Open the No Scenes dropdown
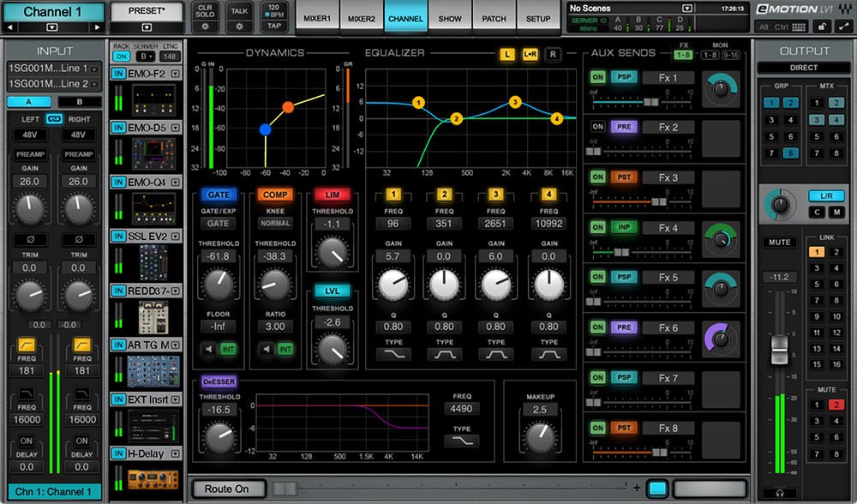857x504 pixels. click(687, 9)
